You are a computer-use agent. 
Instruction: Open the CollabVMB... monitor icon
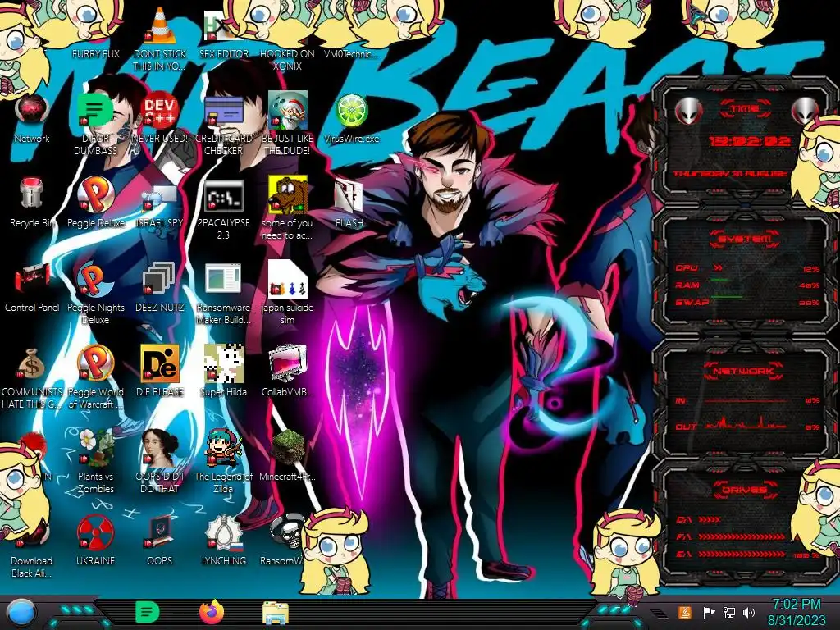point(287,372)
